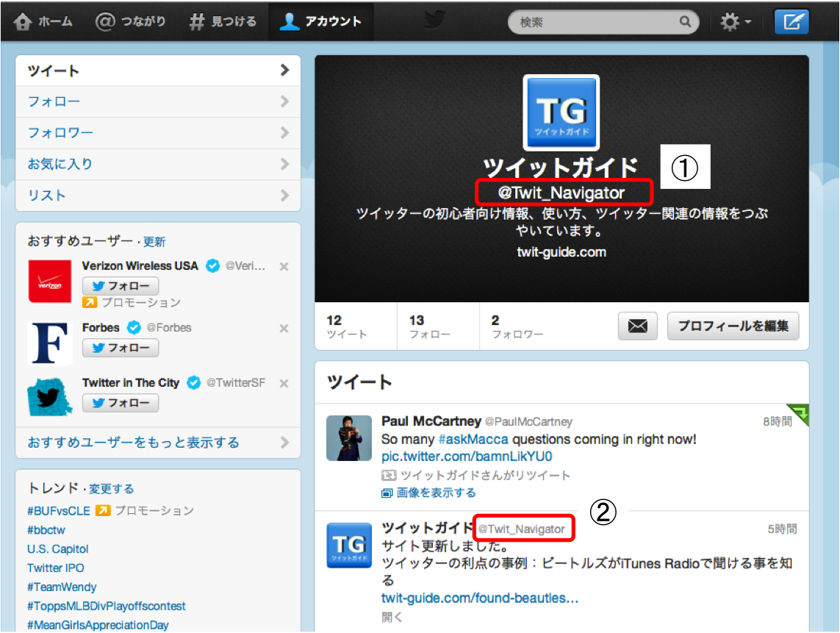The height and width of the screenshot is (633, 840).
Task: Open the Forbes profile name
Action: [101, 327]
